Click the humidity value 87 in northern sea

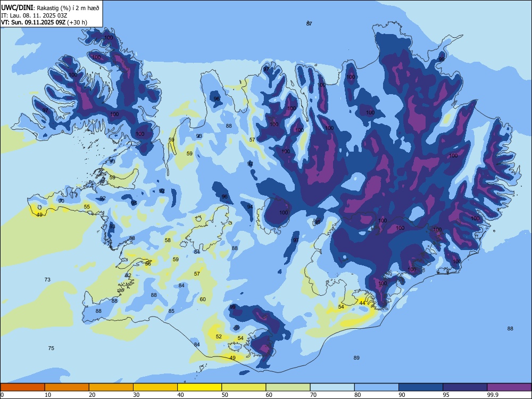point(309,23)
